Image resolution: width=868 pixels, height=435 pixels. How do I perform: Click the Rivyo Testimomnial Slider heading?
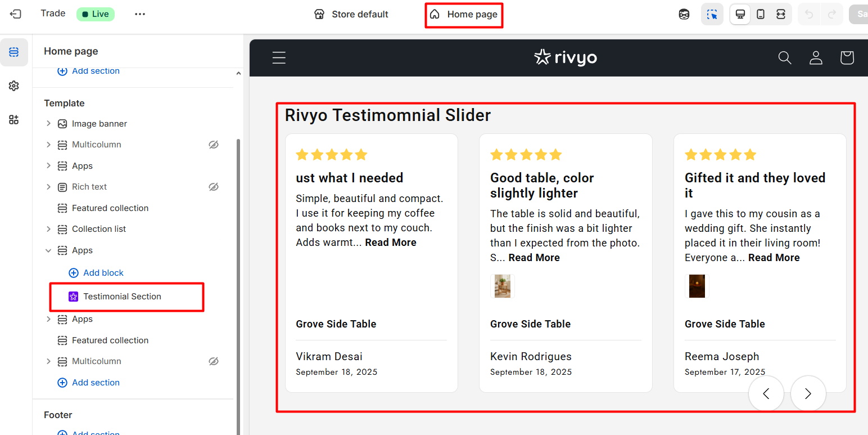click(388, 115)
